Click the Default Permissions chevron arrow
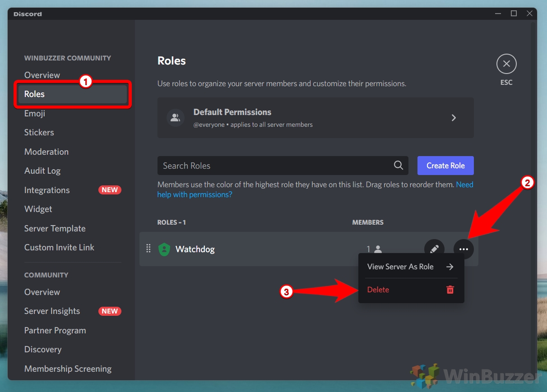This screenshot has width=547, height=392. (x=454, y=118)
